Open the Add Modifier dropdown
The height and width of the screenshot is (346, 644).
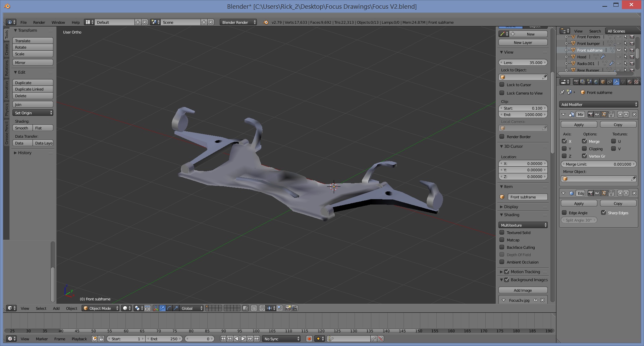pos(598,104)
